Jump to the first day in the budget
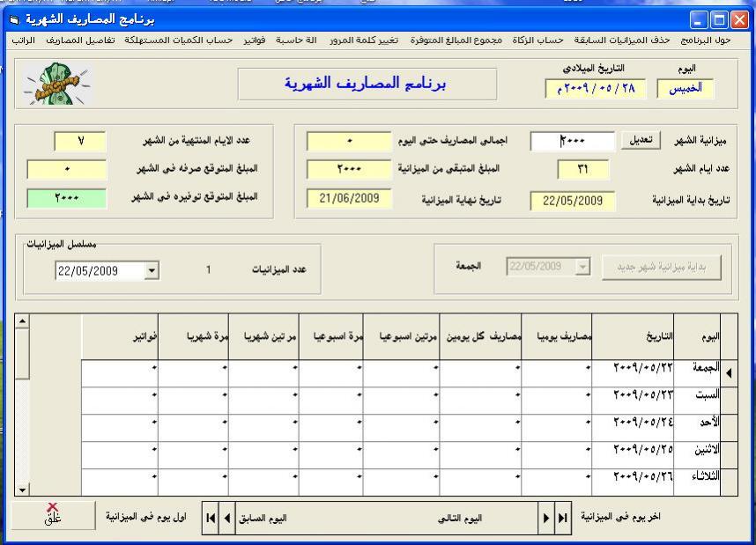 pyautogui.click(x=211, y=518)
